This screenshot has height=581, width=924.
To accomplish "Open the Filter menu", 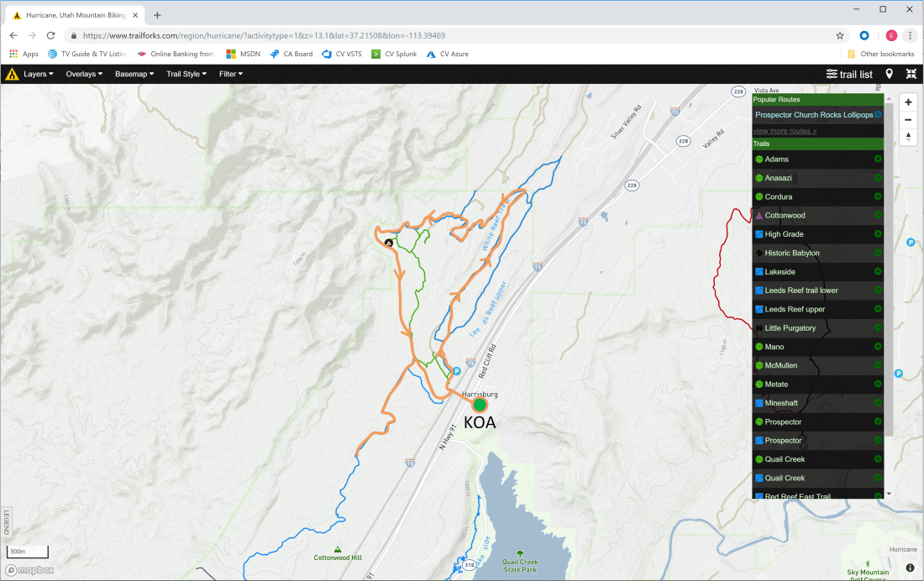I will point(231,74).
